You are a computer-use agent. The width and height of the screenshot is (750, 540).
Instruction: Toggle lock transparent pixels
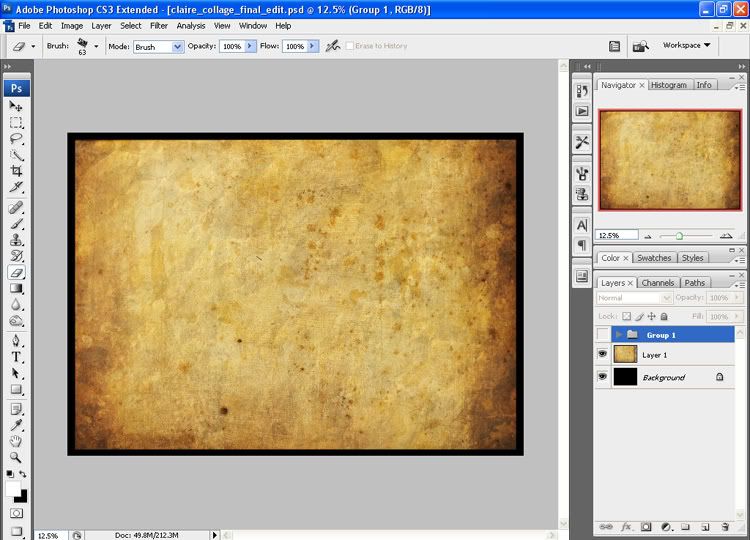pos(626,316)
